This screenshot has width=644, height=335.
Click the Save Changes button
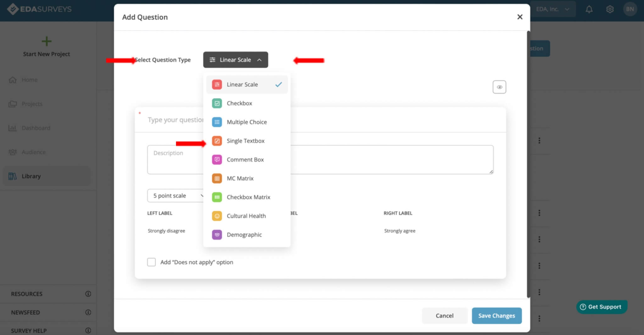click(497, 316)
